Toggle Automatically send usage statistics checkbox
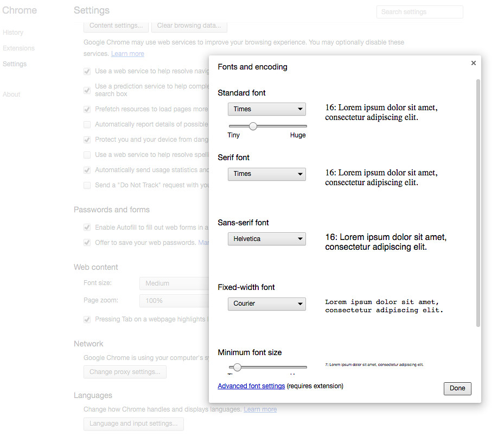 [87, 170]
